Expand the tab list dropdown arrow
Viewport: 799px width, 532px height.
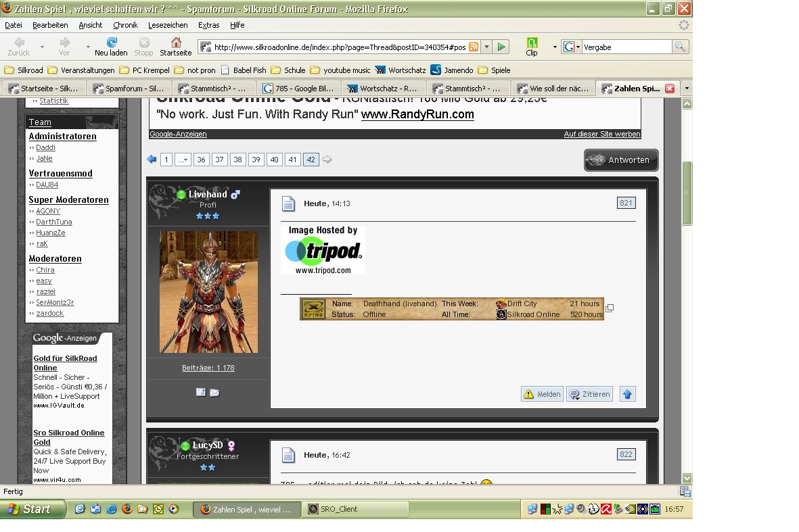coord(686,89)
